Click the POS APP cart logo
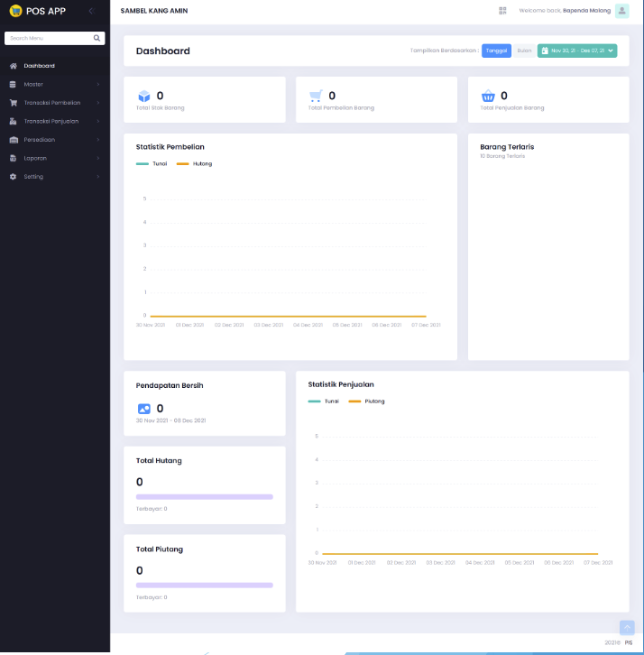Image resolution: width=644 pixels, height=655 pixels. [15, 11]
